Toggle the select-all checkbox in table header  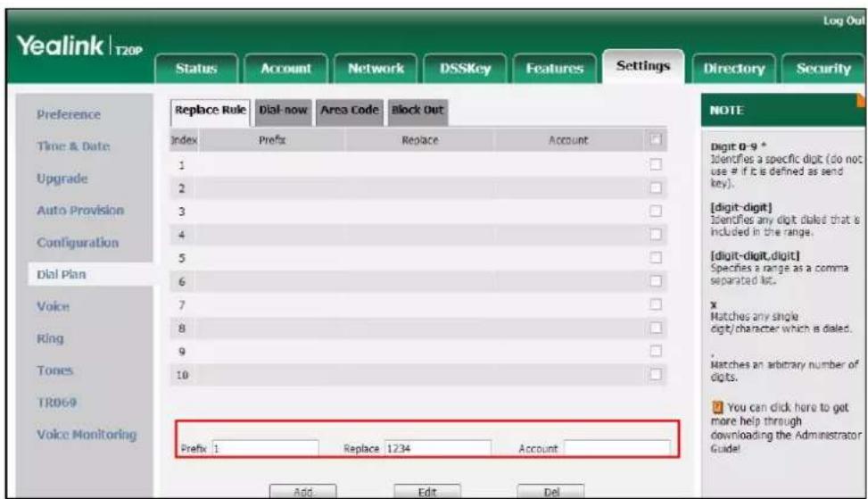656,139
